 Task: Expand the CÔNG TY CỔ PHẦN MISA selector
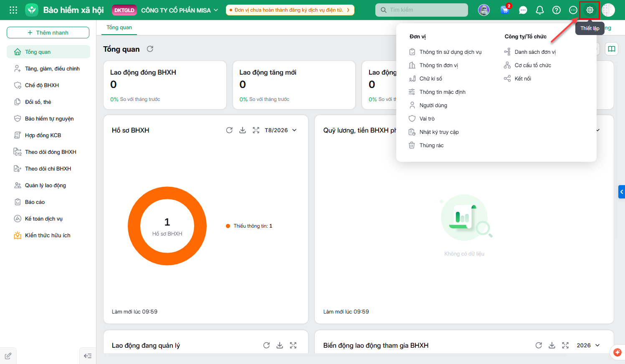[180, 10]
